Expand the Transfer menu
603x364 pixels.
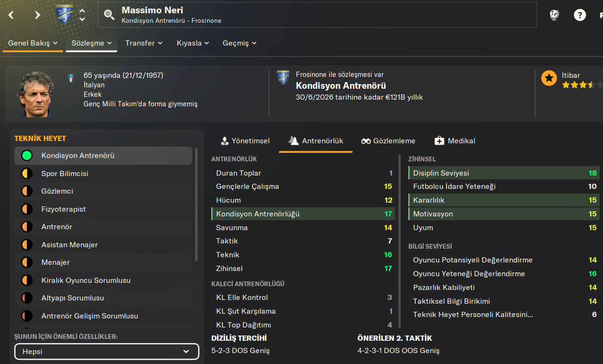click(144, 43)
